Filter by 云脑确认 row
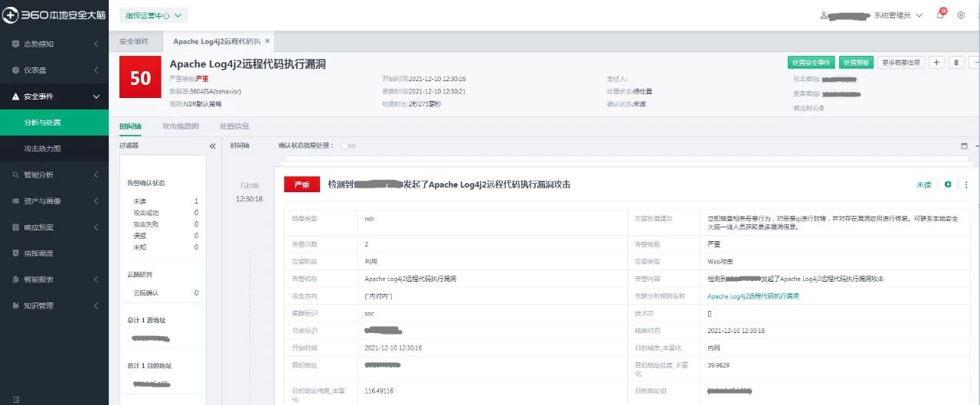 click(165, 293)
